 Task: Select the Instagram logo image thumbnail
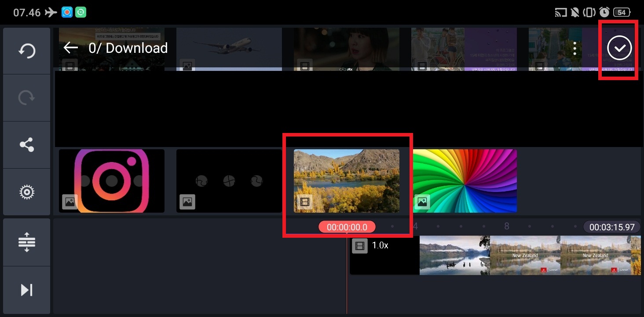[112, 181]
